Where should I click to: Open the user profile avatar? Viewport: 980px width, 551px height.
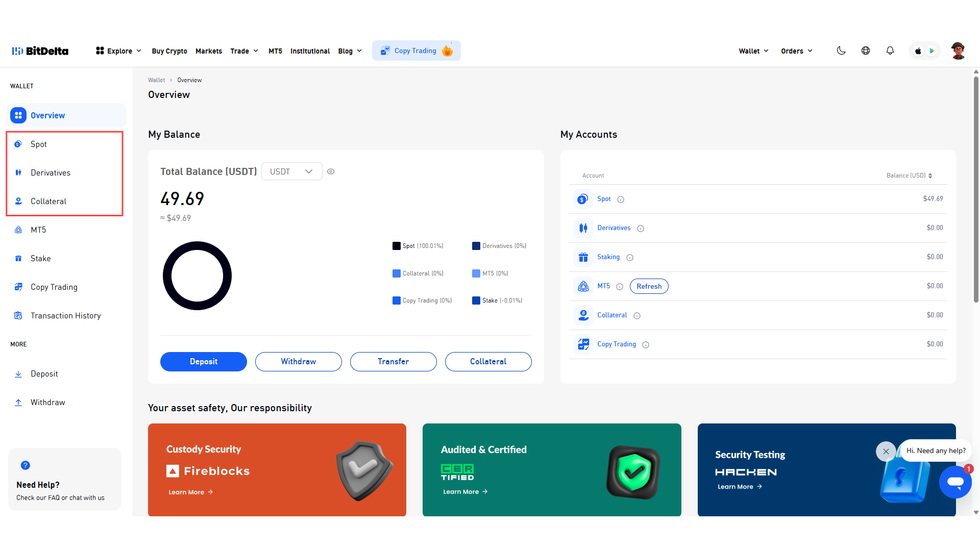958,51
